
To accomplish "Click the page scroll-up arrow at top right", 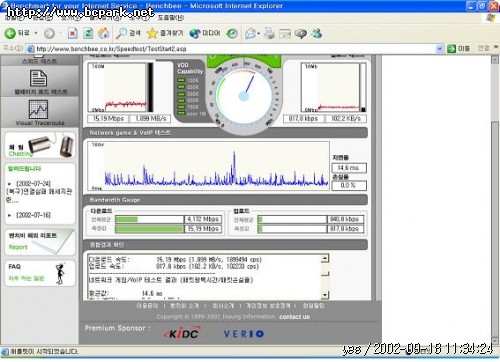I will [x=495, y=59].
